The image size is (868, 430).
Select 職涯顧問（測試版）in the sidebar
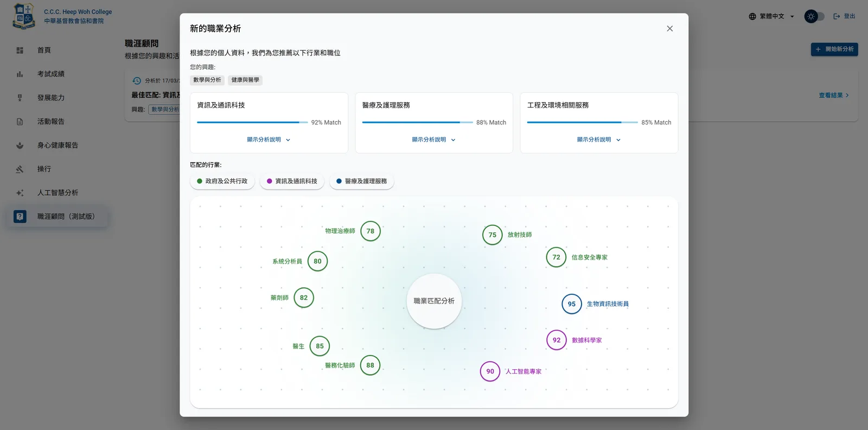(x=58, y=217)
